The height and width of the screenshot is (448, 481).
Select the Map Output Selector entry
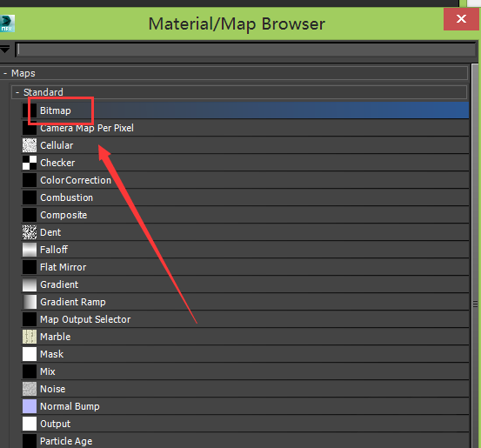tap(245, 319)
